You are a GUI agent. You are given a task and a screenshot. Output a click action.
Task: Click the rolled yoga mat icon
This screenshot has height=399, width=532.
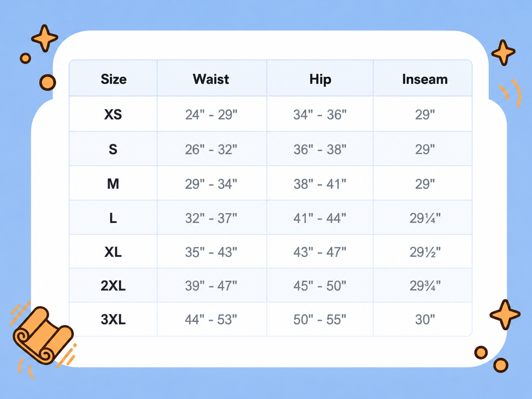pyautogui.click(x=43, y=335)
